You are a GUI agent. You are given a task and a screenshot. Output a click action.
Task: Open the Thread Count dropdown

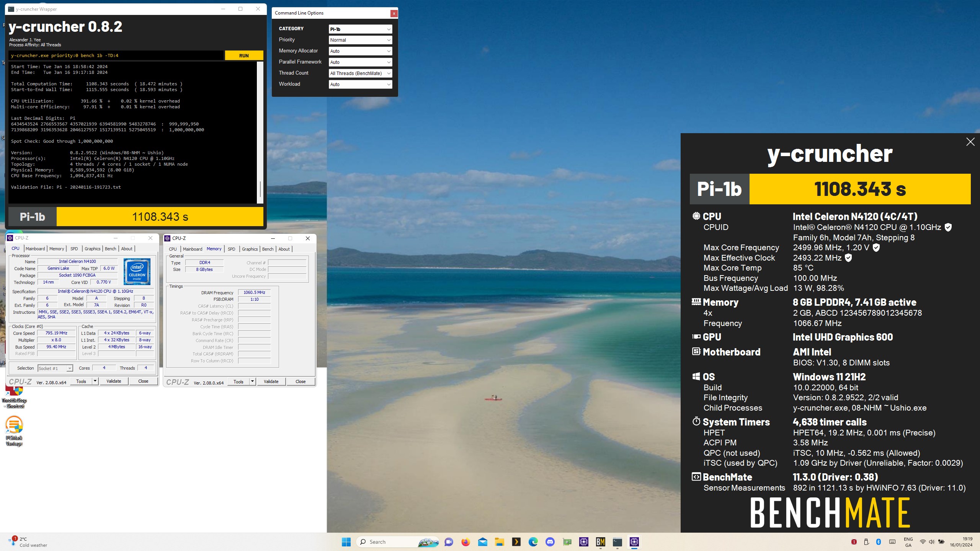pos(360,73)
